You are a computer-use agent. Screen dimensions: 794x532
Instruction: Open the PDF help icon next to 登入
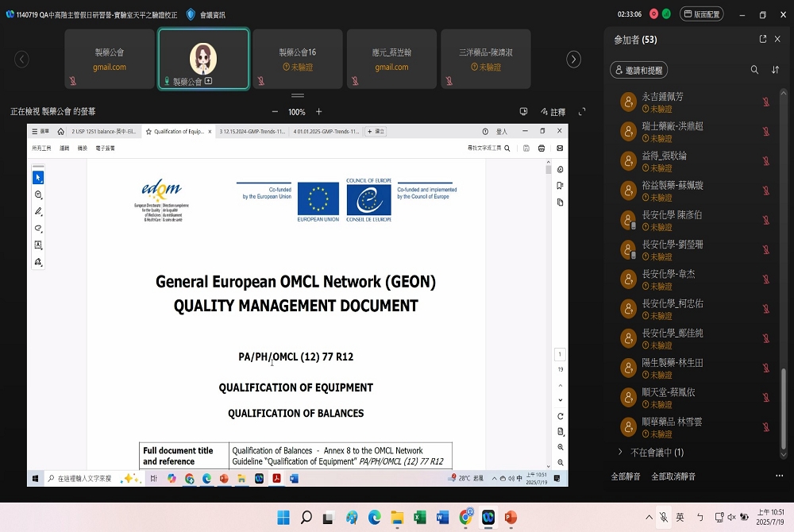(485, 132)
